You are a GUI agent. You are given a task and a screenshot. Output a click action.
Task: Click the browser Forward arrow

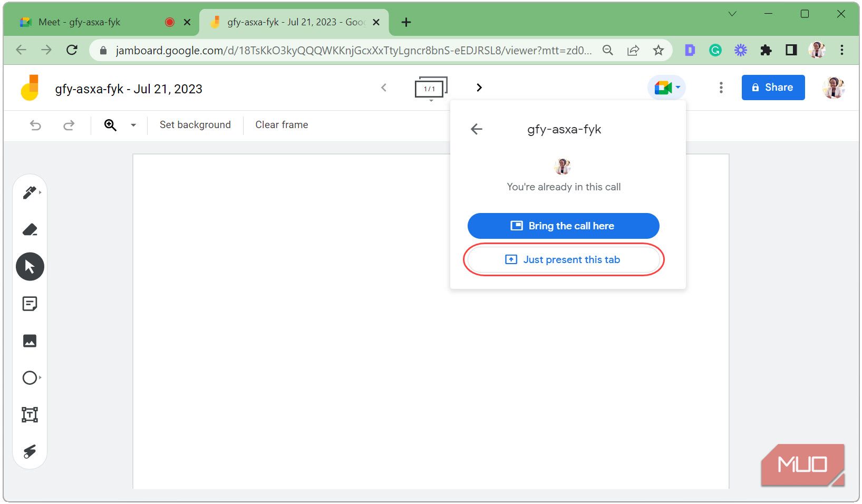tap(46, 50)
